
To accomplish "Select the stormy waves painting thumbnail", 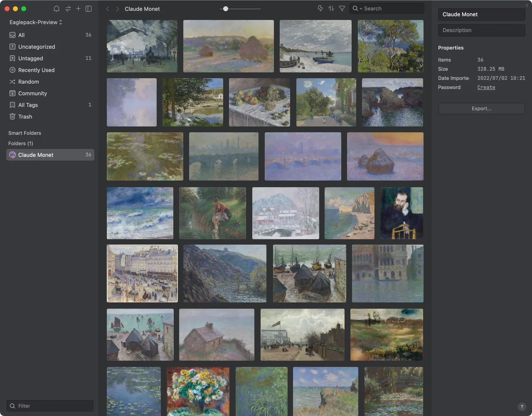I will click(140, 213).
